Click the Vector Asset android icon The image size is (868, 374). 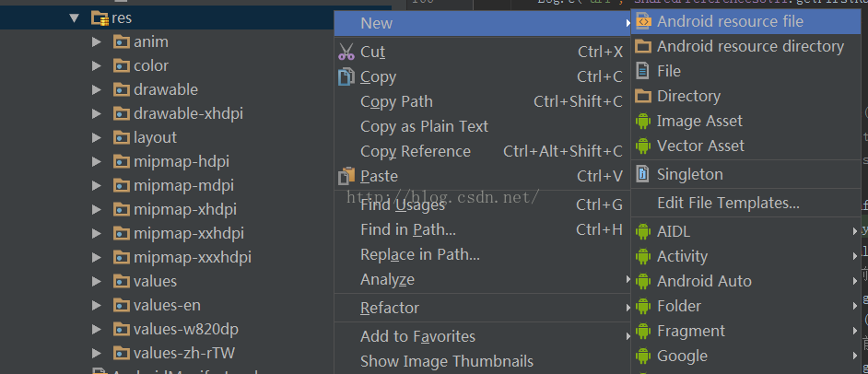tap(642, 146)
